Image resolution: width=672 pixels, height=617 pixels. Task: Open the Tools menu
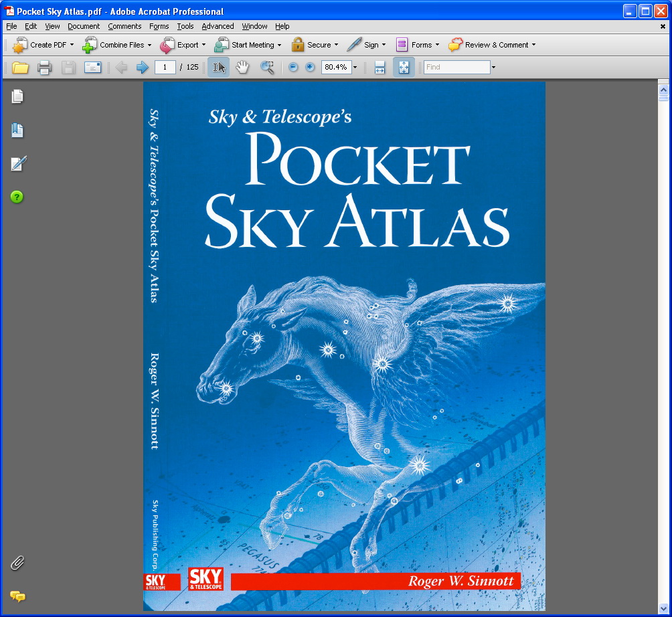[x=185, y=26]
